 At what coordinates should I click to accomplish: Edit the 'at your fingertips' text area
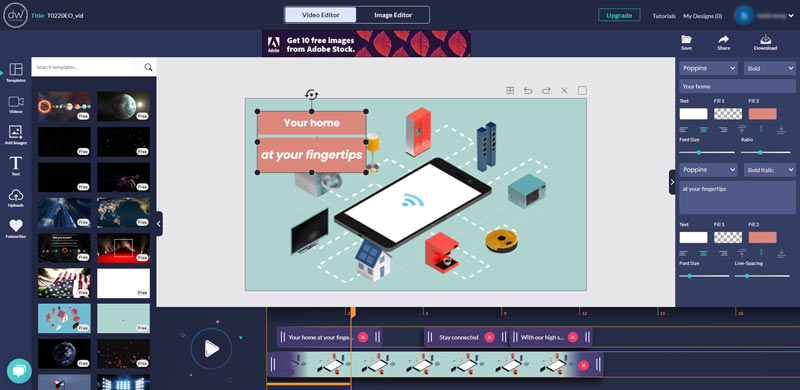(737, 198)
